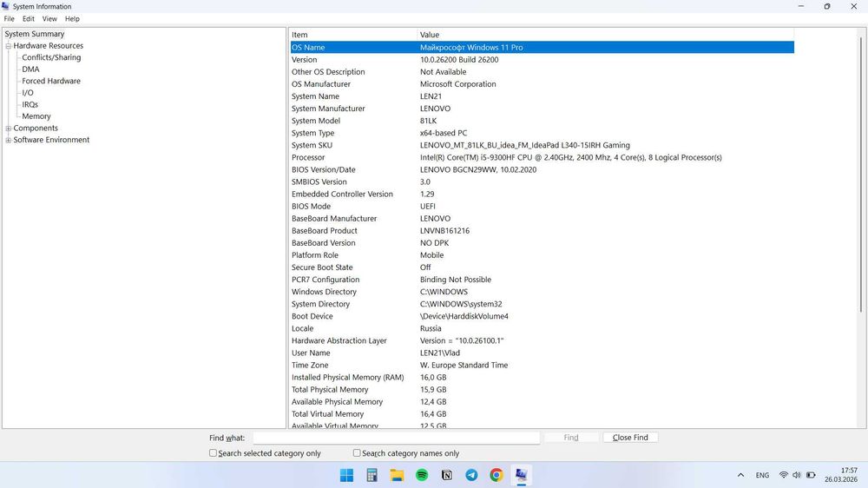868x488 pixels.
Task: Select the Hardware Abstraction Layer row
Action: (542, 340)
